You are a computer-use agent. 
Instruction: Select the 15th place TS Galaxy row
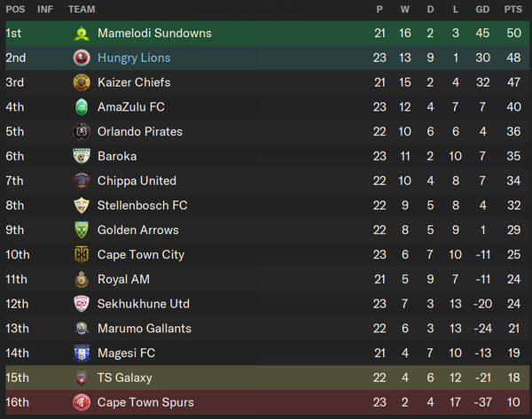click(268, 377)
